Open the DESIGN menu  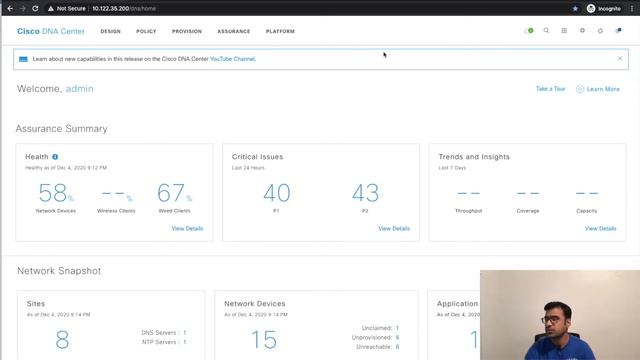coord(111,31)
